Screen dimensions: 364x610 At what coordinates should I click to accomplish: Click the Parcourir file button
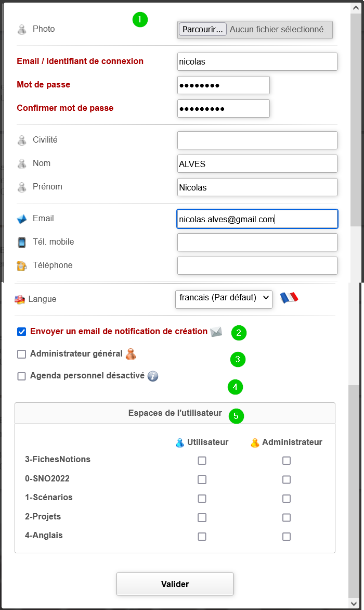(x=202, y=30)
